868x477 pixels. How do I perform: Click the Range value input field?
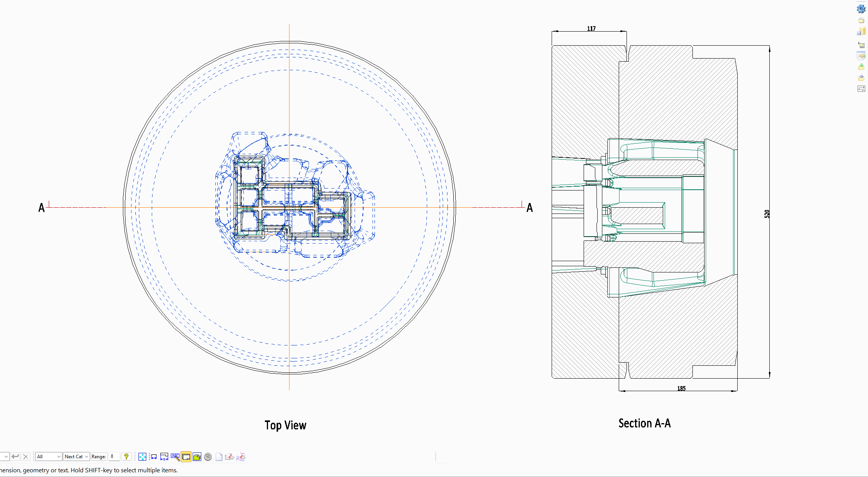click(x=114, y=457)
